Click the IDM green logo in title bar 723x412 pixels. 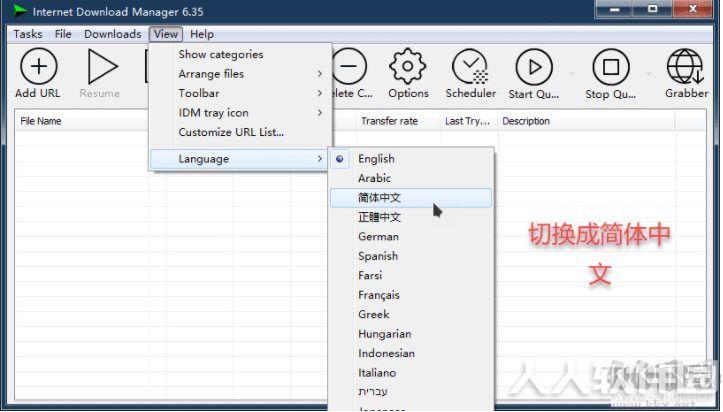tap(20, 11)
